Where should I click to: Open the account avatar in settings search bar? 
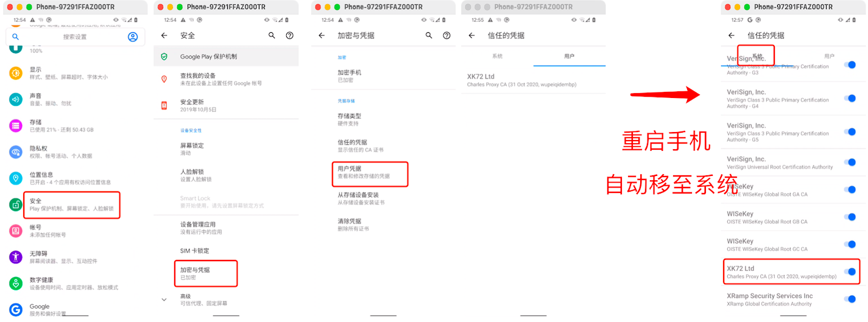click(133, 37)
